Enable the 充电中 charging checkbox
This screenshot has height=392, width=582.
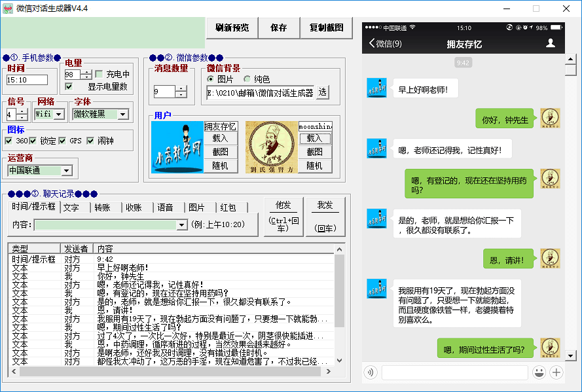point(99,74)
